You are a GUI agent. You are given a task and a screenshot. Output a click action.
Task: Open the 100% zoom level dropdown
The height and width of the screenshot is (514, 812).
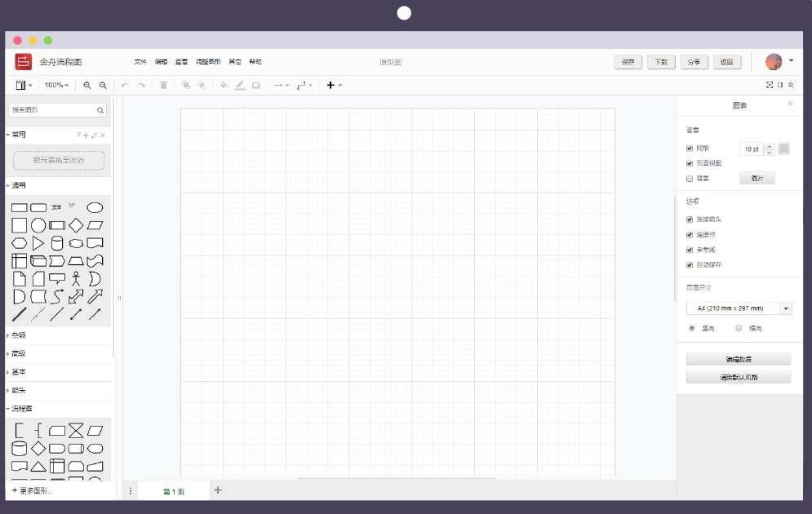tap(57, 85)
